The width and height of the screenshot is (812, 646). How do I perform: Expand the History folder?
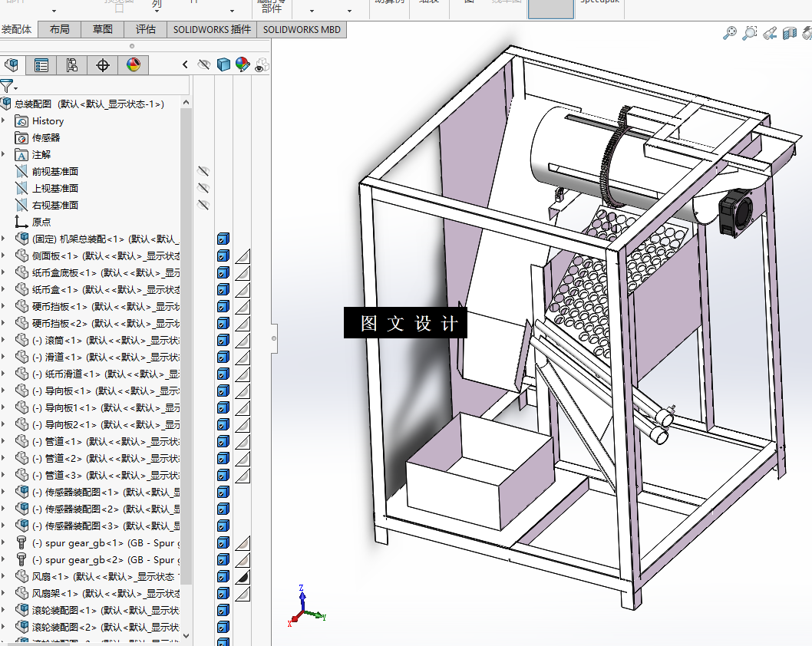coord(4,120)
